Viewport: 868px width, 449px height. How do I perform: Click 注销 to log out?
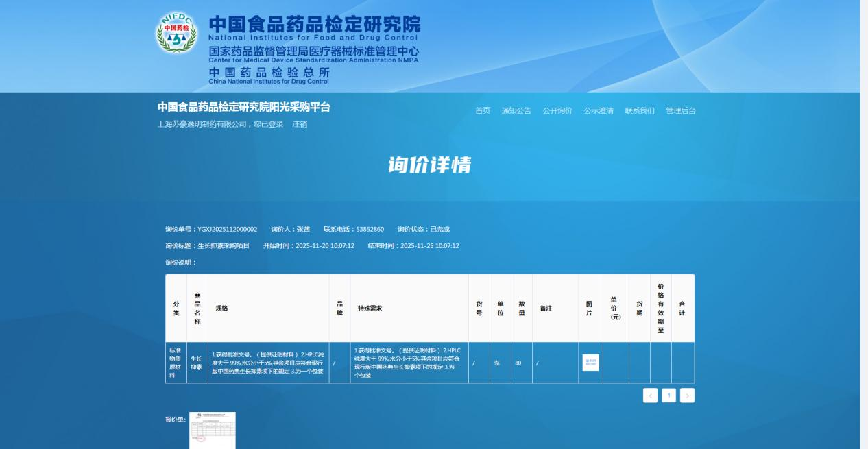[300, 124]
